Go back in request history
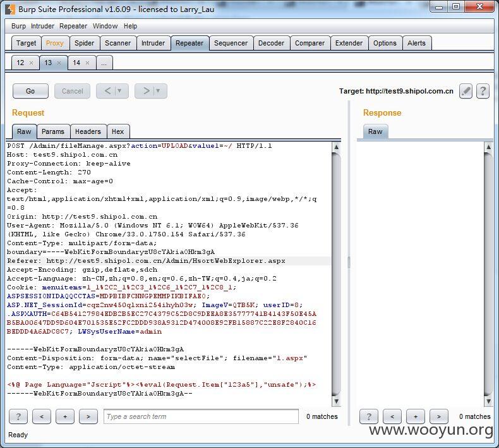Viewport: 499px width, 448px height. pos(107,91)
